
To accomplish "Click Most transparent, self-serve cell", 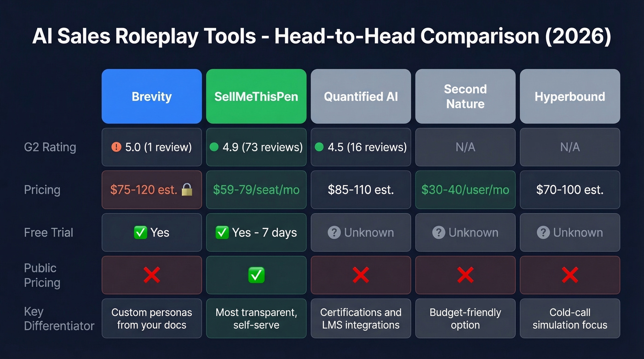I will click(256, 319).
